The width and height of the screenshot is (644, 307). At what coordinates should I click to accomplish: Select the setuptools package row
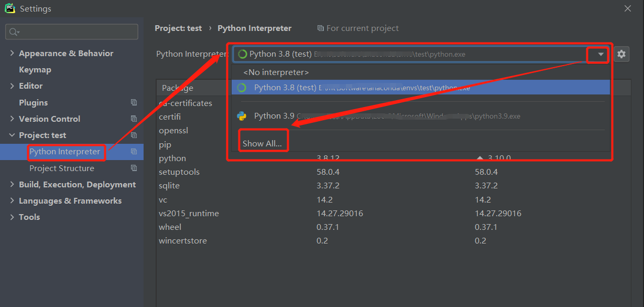(x=392, y=172)
